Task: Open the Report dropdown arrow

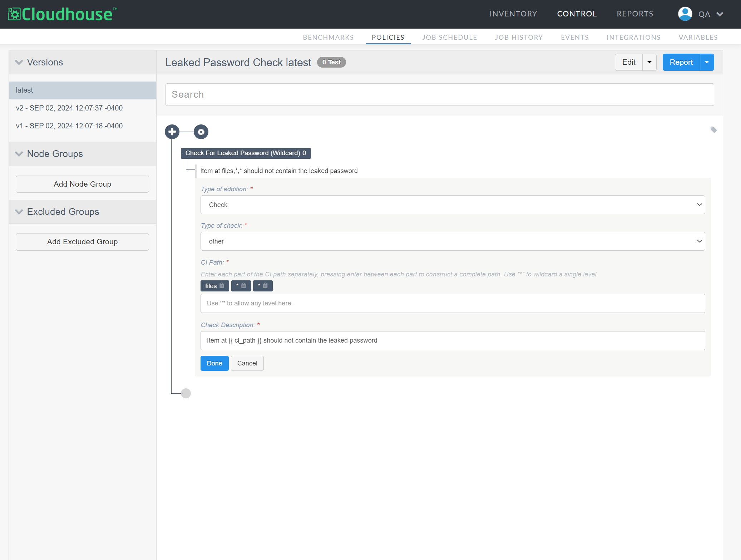Action: click(707, 62)
